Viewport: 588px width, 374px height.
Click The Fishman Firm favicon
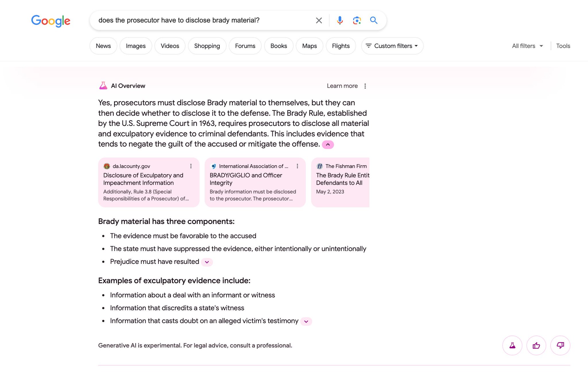(x=320, y=166)
